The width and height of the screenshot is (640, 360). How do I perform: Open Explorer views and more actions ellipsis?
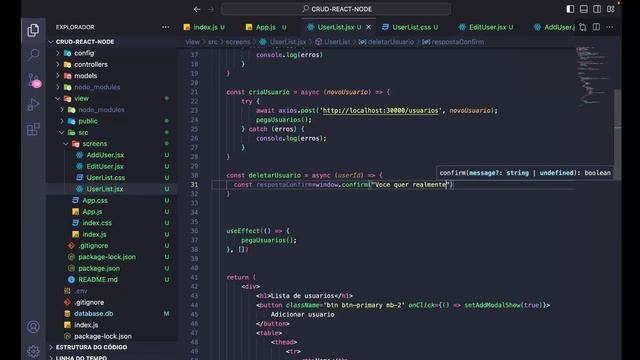coord(165,27)
